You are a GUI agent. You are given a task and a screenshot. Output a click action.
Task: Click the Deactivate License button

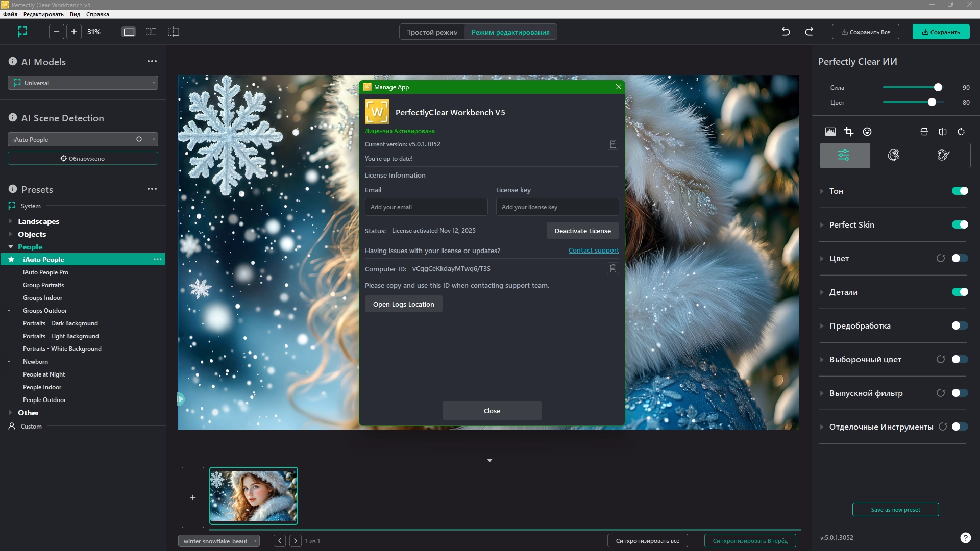click(x=582, y=231)
